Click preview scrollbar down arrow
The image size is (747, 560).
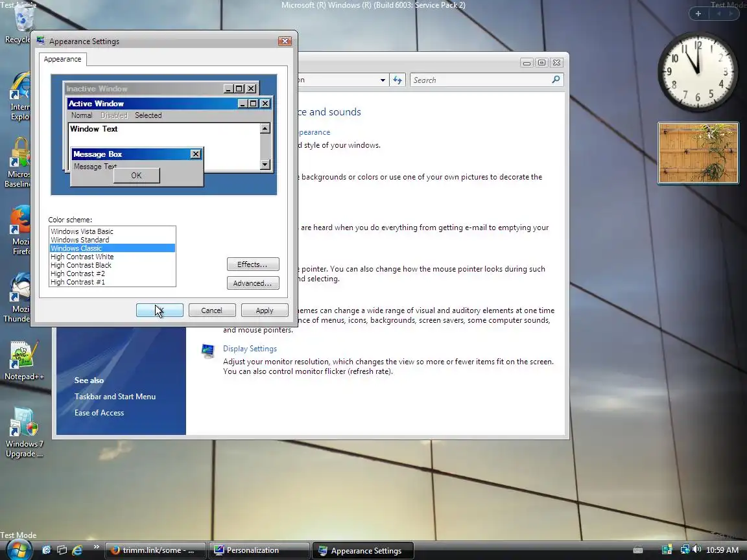pyautogui.click(x=265, y=165)
